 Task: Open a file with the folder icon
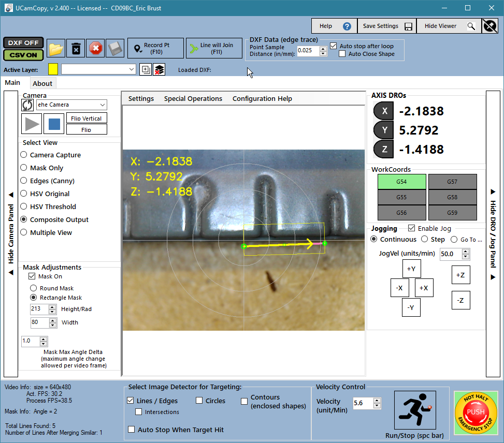pos(56,49)
